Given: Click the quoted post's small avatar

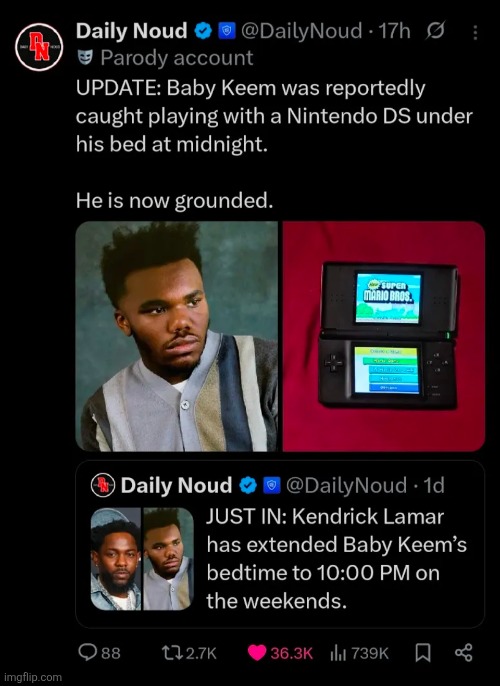Looking at the screenshot, I should point(103,485).
